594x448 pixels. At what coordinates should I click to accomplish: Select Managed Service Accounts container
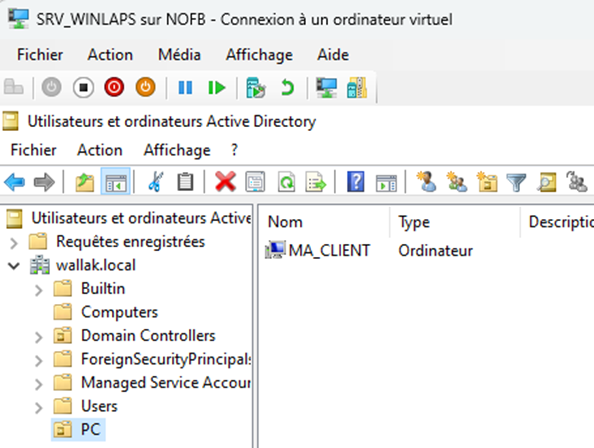coord(166,383)
